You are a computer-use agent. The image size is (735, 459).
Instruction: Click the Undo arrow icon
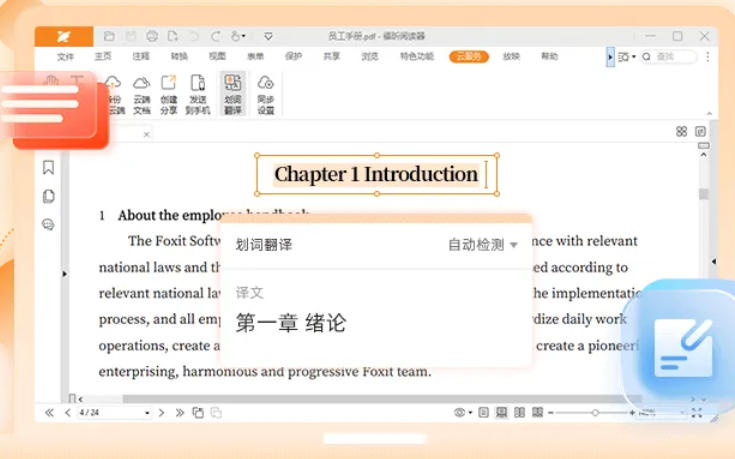pos(194,36)
